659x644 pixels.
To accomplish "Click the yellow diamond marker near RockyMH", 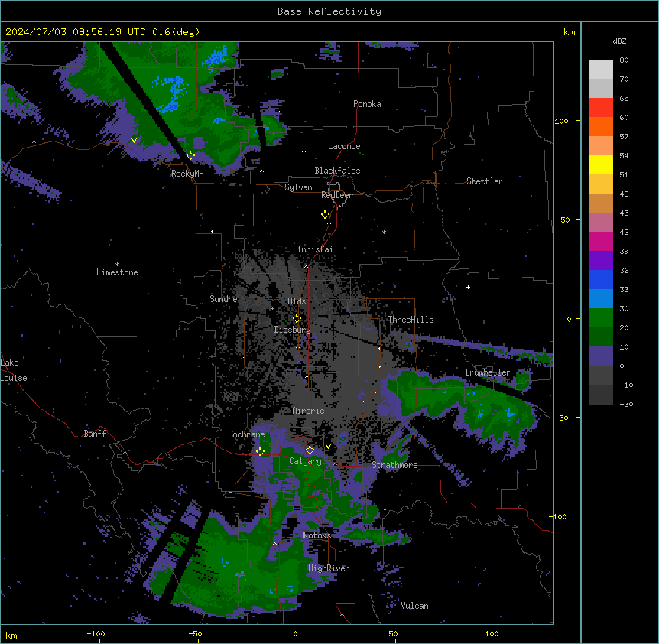I will click(x=191, y=156).
